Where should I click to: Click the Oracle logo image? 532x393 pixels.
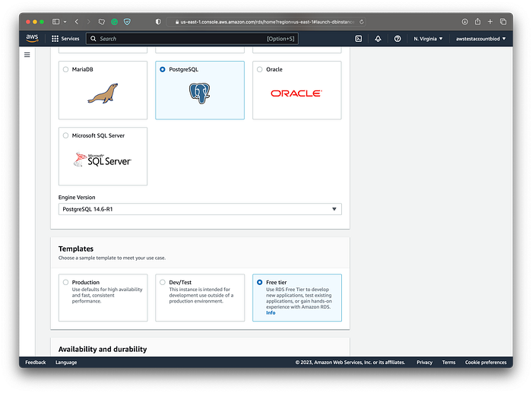click(x=296, y=93)
